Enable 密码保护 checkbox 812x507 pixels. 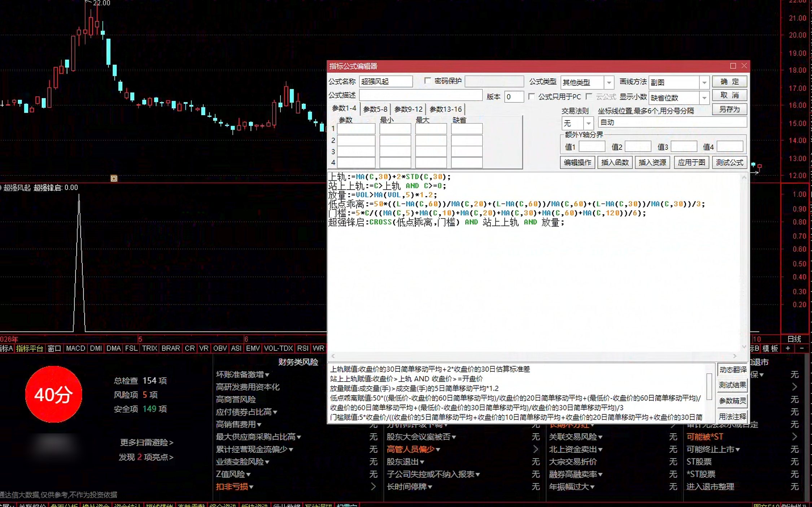point(428,81)
